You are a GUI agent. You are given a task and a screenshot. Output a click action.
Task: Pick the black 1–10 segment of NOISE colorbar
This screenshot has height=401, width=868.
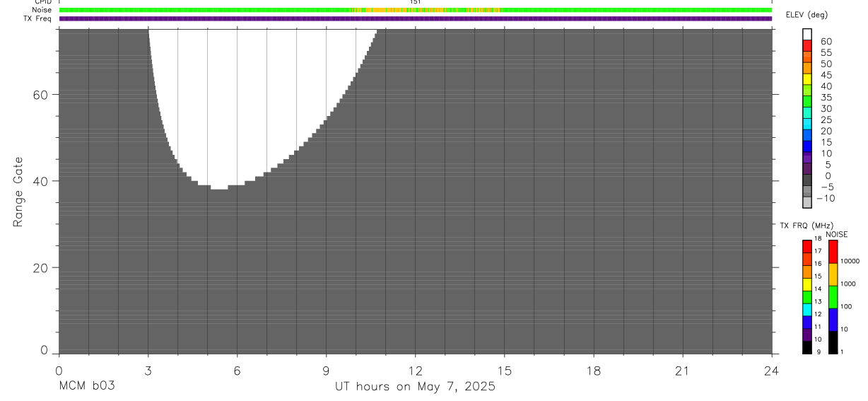(x=833, y=342)
